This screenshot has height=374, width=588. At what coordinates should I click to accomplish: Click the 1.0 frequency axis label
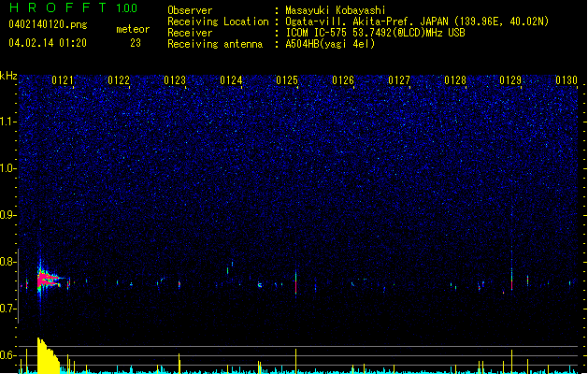[7, 168]
